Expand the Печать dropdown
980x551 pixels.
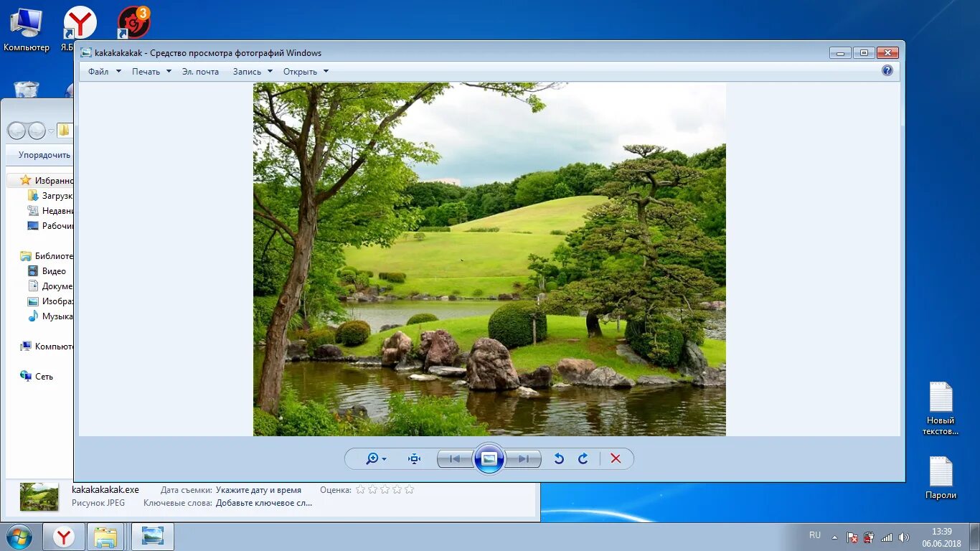pos(151,72)
